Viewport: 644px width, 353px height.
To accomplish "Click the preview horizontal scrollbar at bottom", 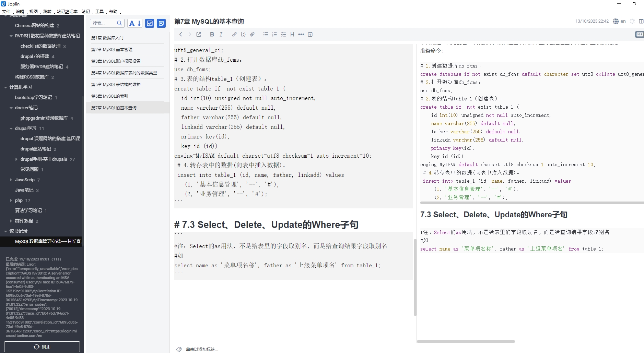I will tap(466, 341).
